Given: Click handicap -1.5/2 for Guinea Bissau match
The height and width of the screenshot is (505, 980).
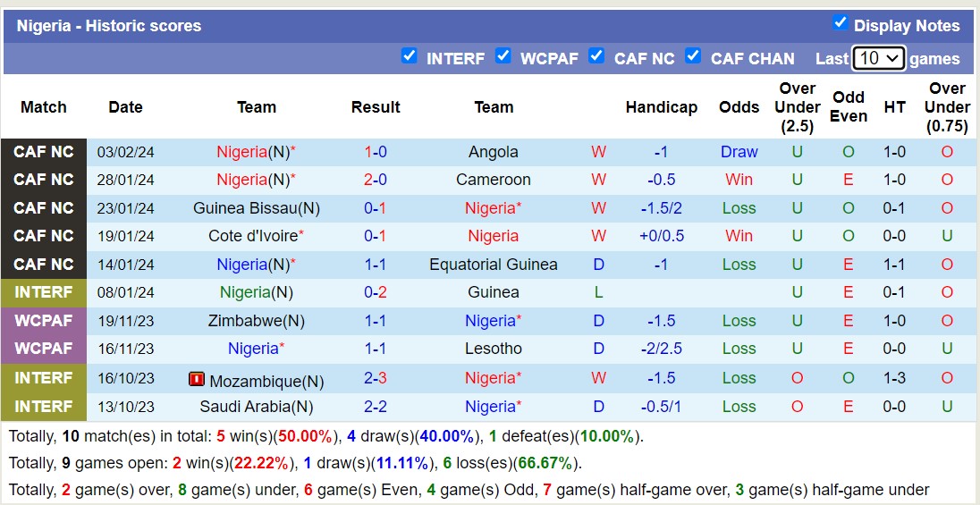Looking at the screenshot, I should [662, 208].
